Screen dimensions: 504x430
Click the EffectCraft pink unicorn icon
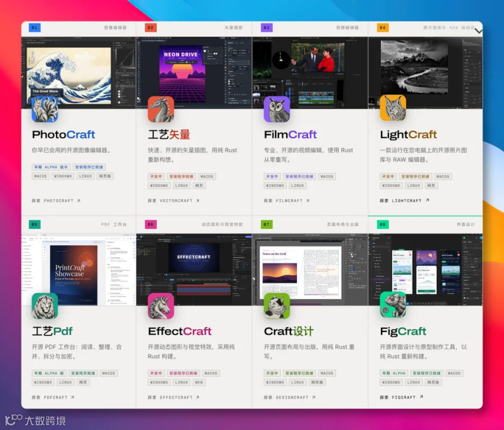[x=161, y=306]
